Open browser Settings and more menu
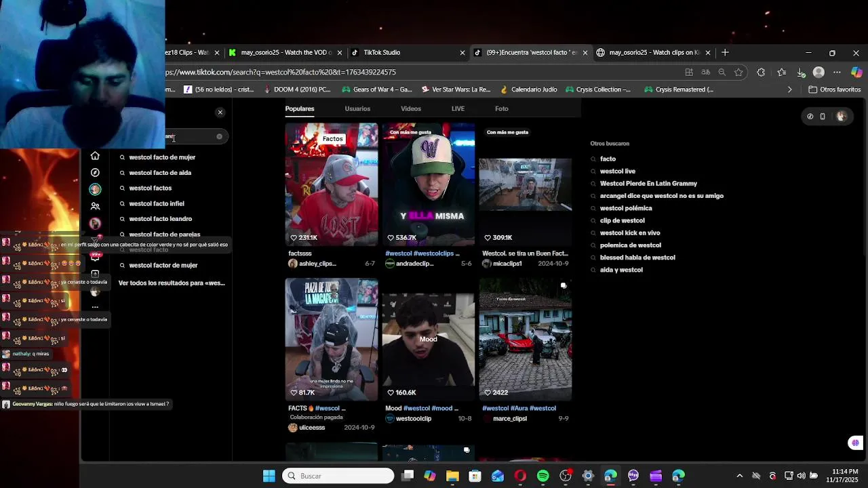Viewport: 868px width, 488px height. (837, 73)
